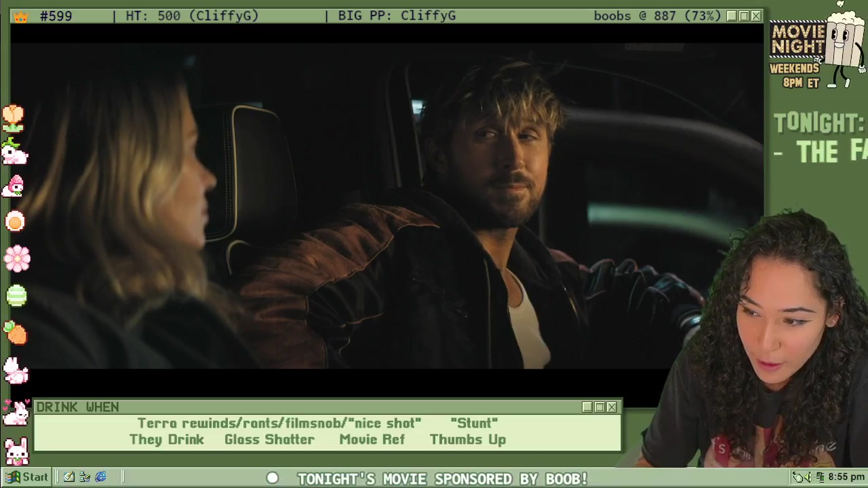Image resolution: width=868 pixels, height=488 pixels.
Task: Click the bunny with pink hearts
Action: (15, 412)
